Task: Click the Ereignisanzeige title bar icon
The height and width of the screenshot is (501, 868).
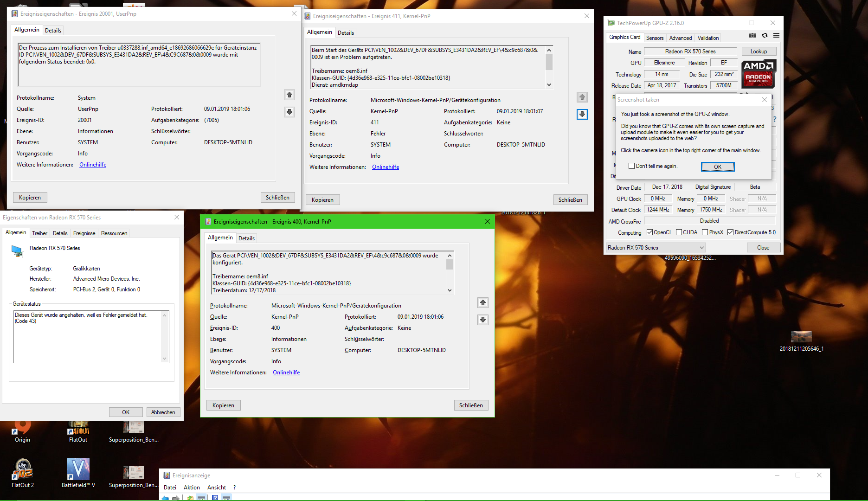Action: [167, 475]
